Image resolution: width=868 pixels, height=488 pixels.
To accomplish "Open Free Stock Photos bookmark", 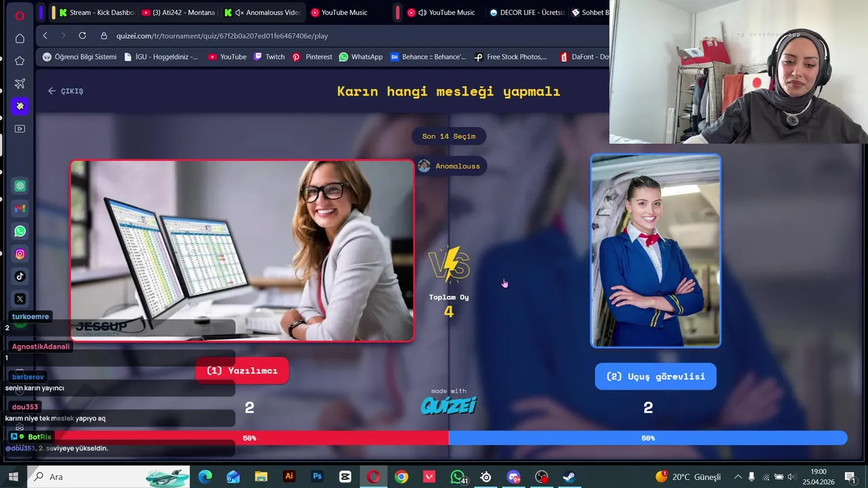I will pos(511,57).
